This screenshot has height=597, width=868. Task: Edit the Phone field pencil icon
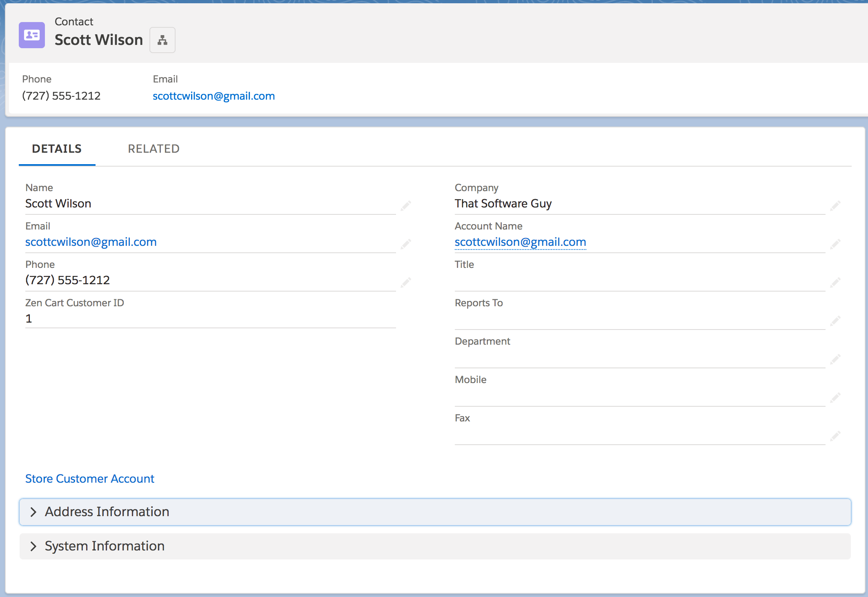click(x=406, y=283)
